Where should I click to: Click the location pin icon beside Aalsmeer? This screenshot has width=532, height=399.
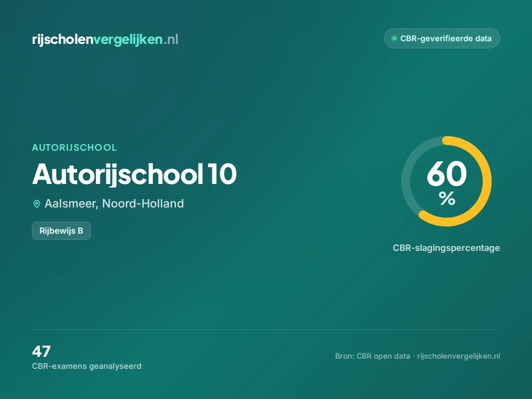[37, 204]
